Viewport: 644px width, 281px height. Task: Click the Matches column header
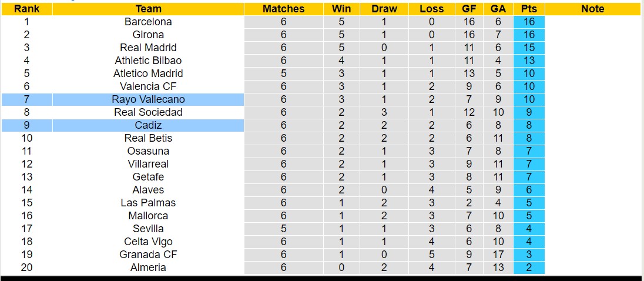pyautogui.click(x=283, y=9)
